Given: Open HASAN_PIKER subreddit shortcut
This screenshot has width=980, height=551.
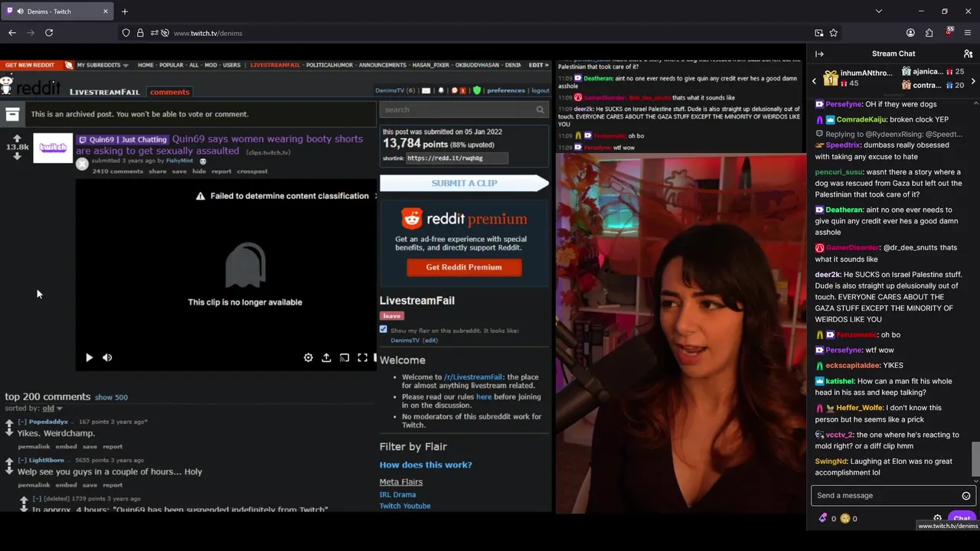Looking at the screenshot, I should coord(430,65).
